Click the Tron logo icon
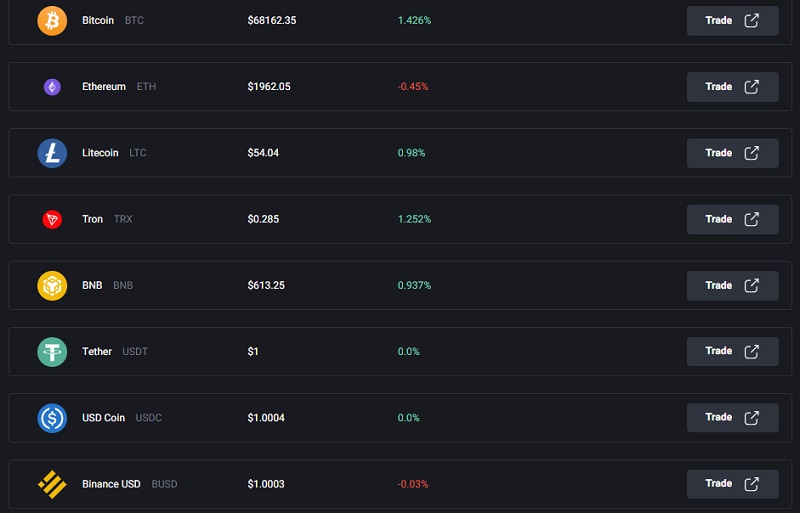The height and width of the screenshot is (513, 800). pos(52,219)
